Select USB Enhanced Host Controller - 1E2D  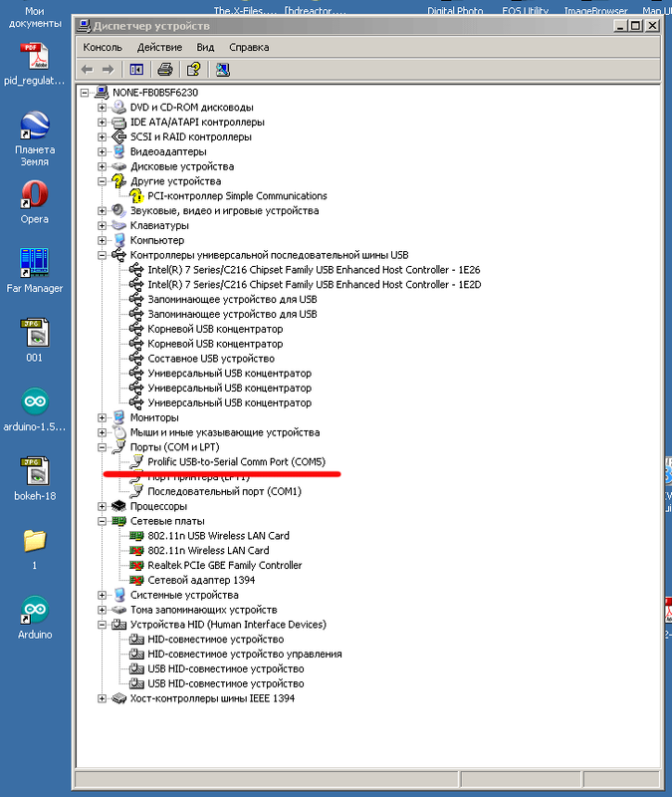click(x=315, y=285)
